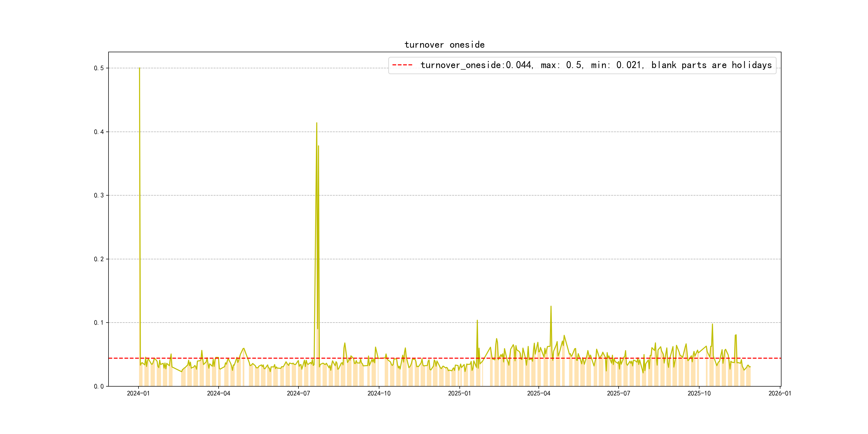Viewport: 868px width, 434px height.
Task: Click the 0.1 y-axis tick label
Action: [x=99, y=323]
